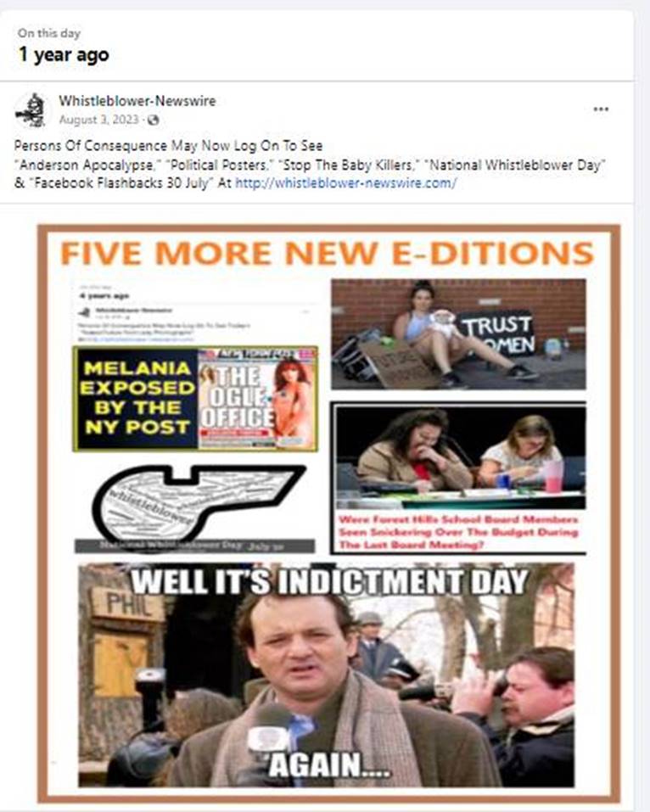Screen dimensions: 650x812
Task: Open the Whistleblower-Newswire page name link
Action: (x=137, y=101)
